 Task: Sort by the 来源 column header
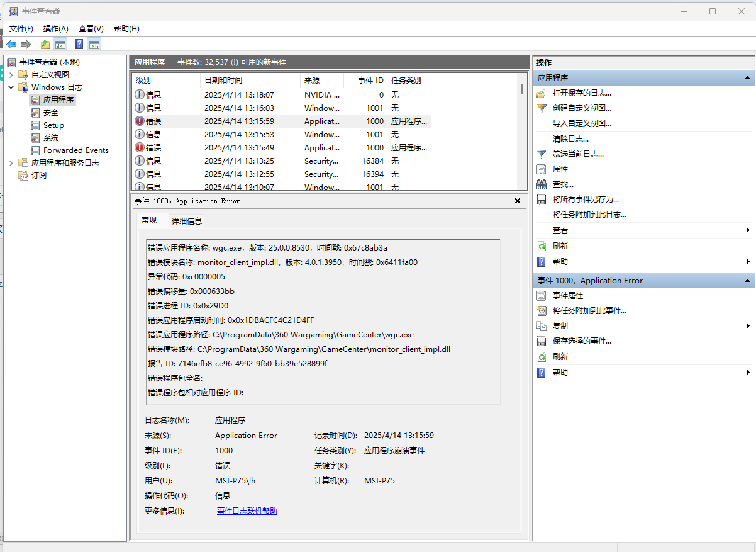pos(322,81)
